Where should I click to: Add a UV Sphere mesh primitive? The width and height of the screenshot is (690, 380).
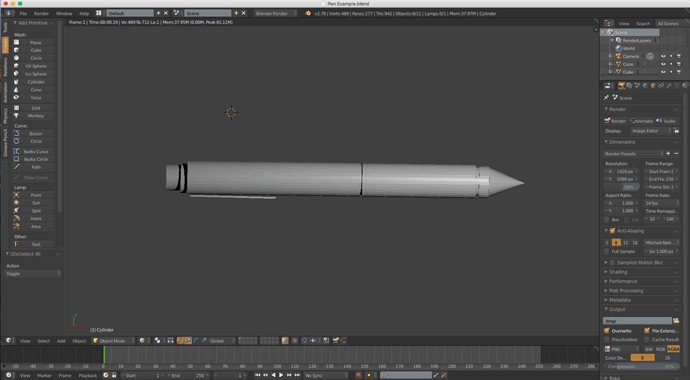33,66
